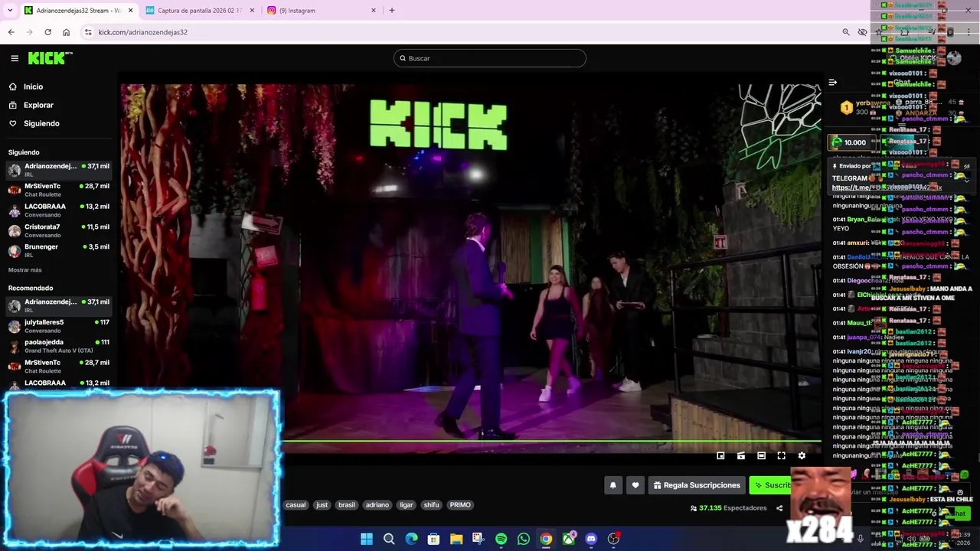This screenshot has height=551, width=980.
Task: Click the kick.com address bar URL
Action: (143, 32)
